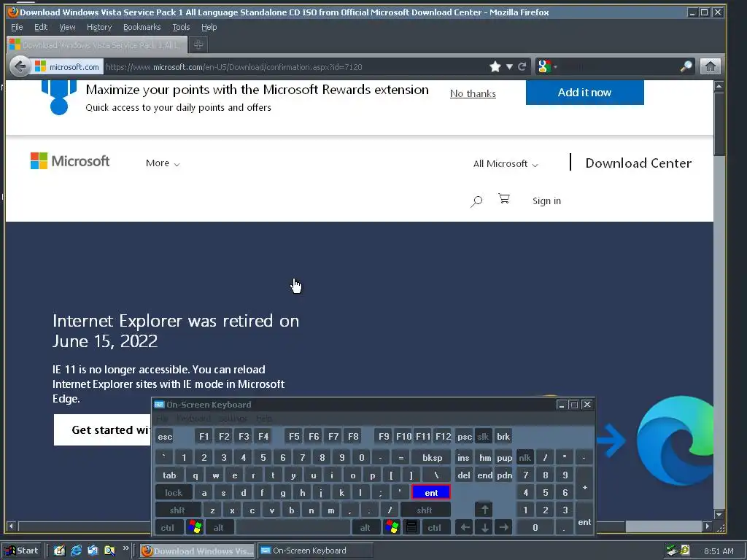The width and height of the screenshot is (747, 560).
Task: Toggle the left alt key
Action: (x=219, y=527)
